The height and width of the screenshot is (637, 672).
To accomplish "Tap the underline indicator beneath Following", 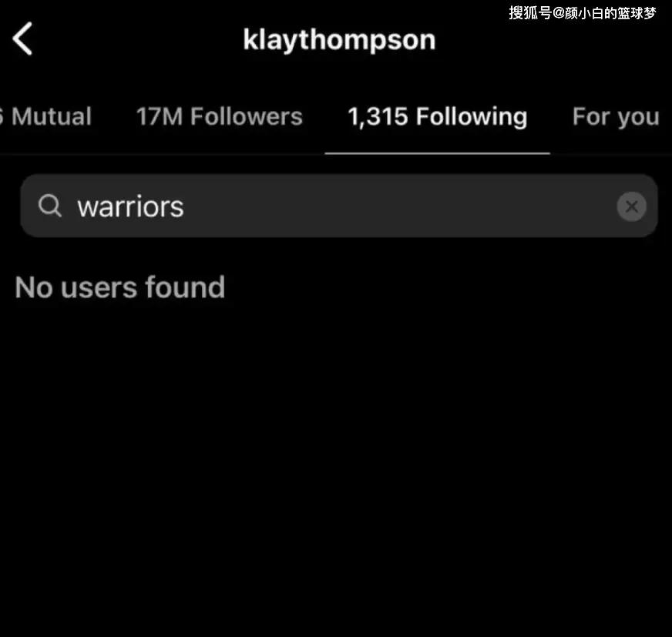I will pos(437,153).
